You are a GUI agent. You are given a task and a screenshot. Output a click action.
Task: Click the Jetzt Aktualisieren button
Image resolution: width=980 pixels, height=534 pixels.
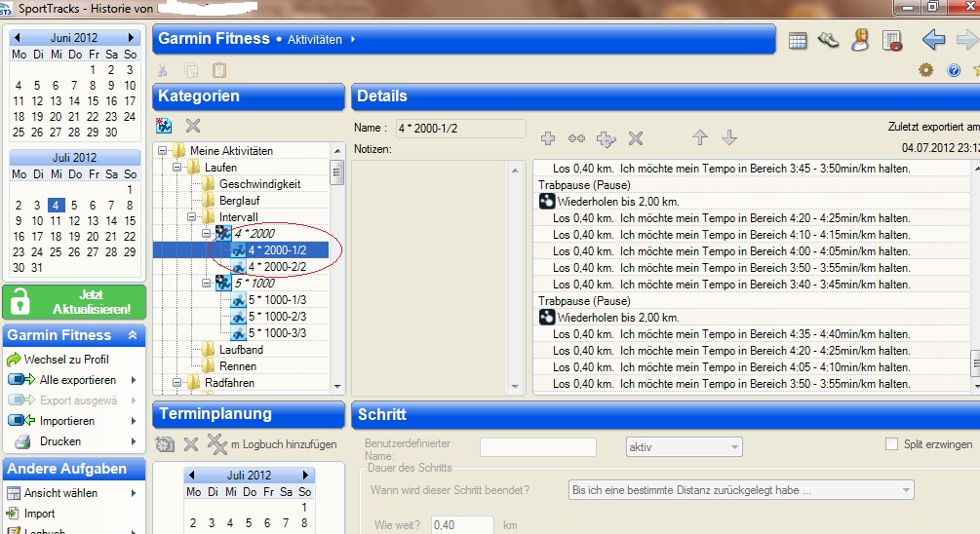pos(74,302)
